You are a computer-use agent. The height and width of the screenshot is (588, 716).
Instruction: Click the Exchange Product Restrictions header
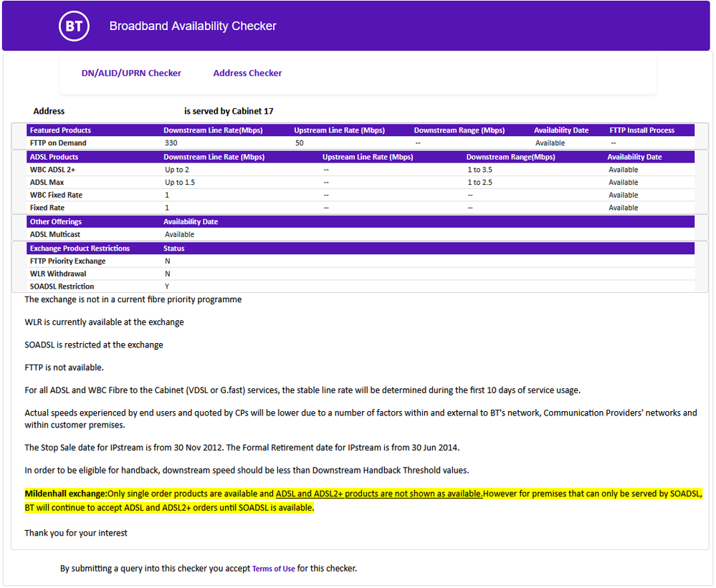point(80,249)
